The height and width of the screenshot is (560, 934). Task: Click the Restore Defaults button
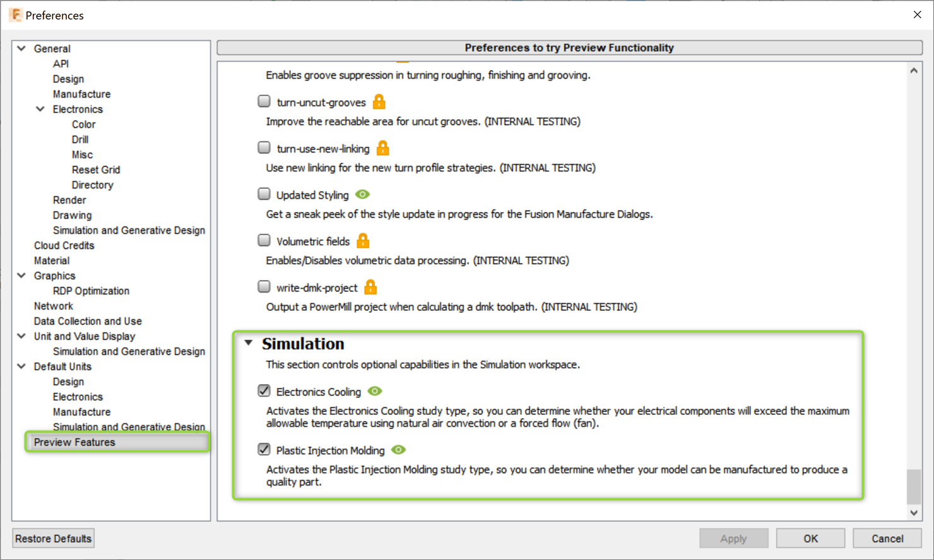click(52, 538)
